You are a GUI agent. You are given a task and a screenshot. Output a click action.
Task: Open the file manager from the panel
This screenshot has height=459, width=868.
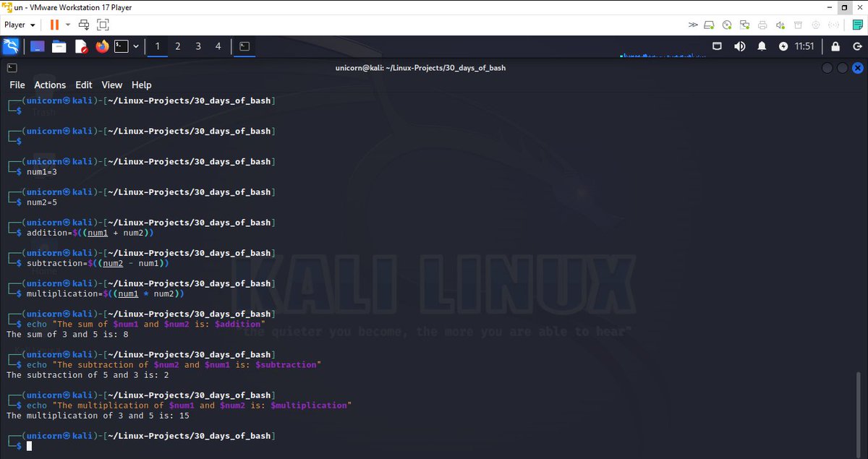[59, 46]
